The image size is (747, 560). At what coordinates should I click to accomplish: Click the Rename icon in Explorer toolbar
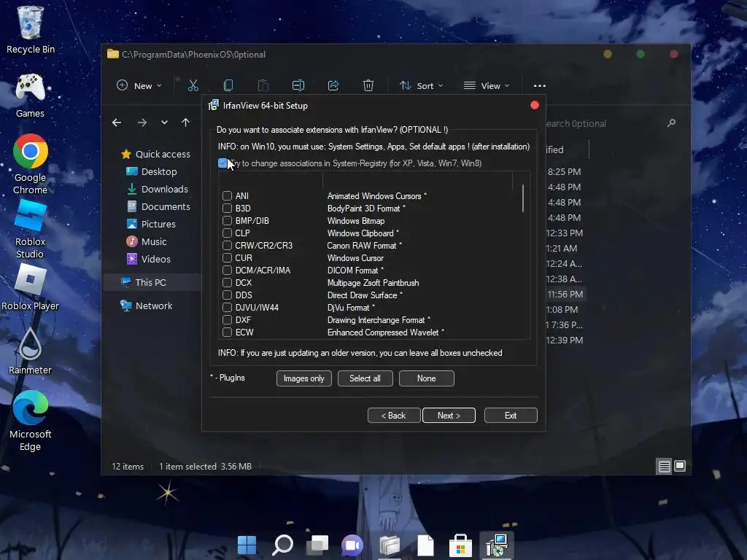pos(298,86)
